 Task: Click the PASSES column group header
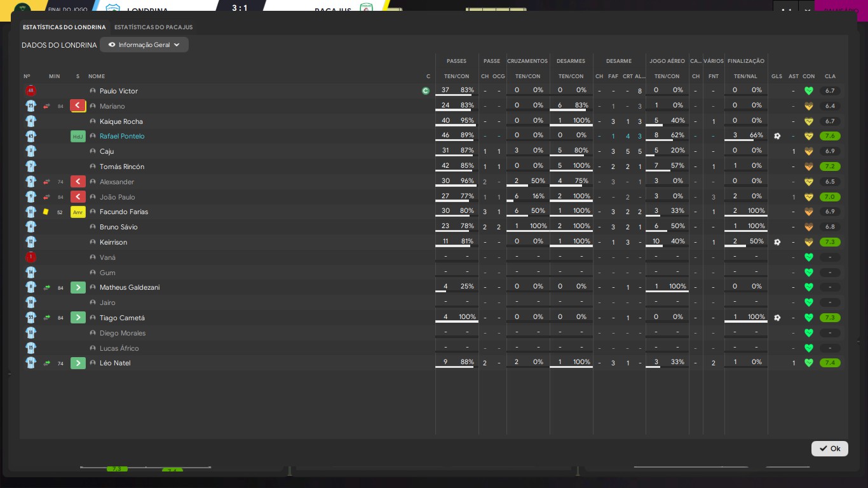coord(456,61)
